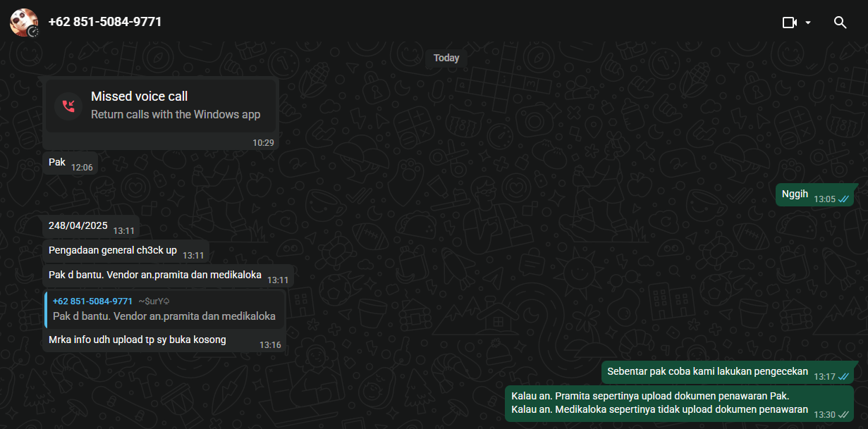Click double-check ticks on "Sebentar pak" message
The image size is (868, 429).
coord(843,377)
